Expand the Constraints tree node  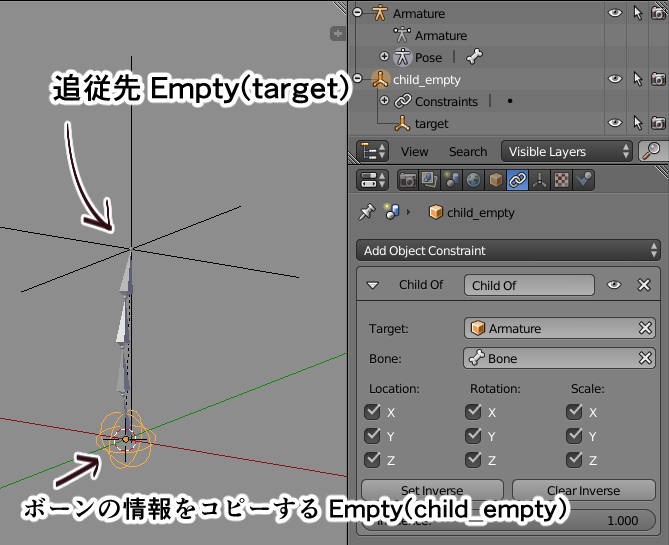[x=384, y=100]
